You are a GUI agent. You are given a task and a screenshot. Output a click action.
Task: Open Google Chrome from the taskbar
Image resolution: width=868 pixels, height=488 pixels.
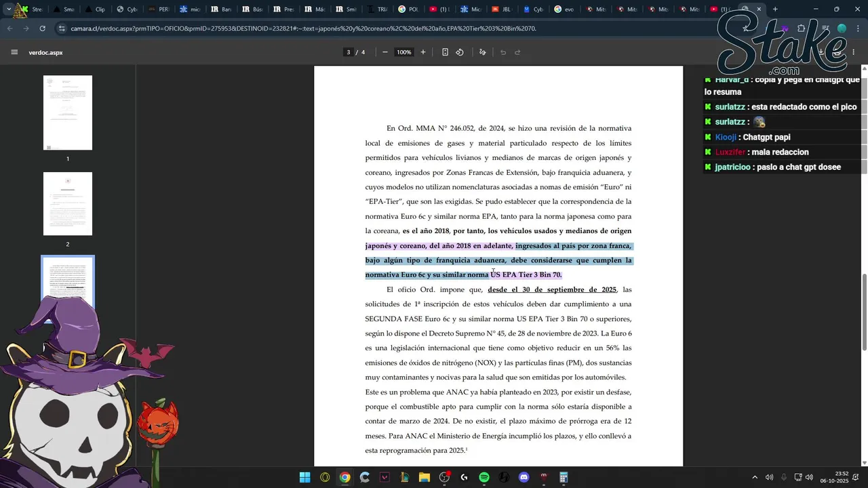344,477
